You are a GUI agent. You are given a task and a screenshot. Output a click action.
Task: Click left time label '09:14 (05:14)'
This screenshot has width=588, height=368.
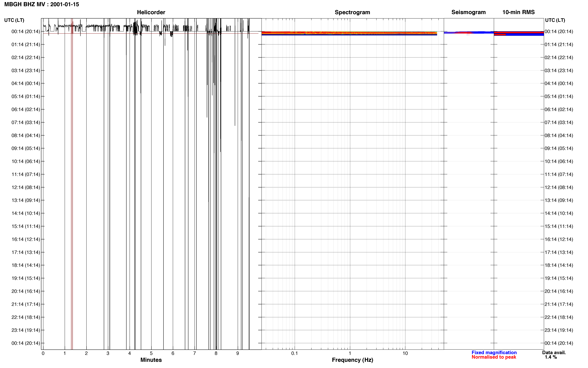pos(26,148)
